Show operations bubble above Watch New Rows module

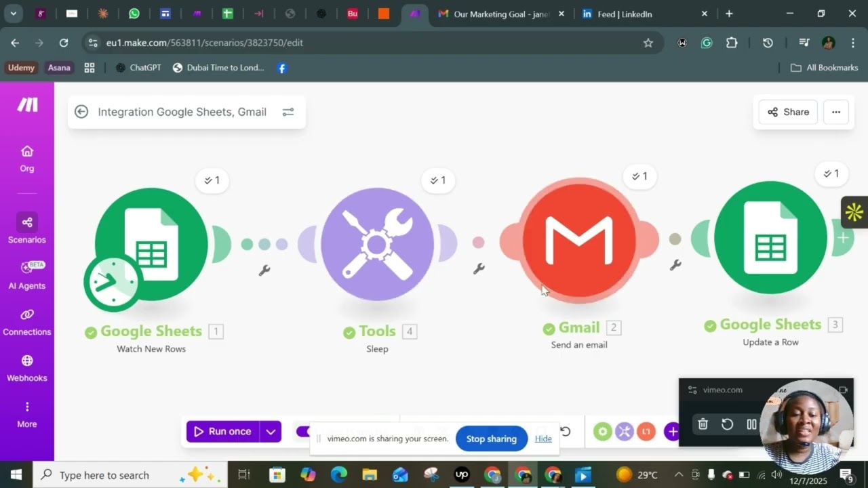[212, 180]
